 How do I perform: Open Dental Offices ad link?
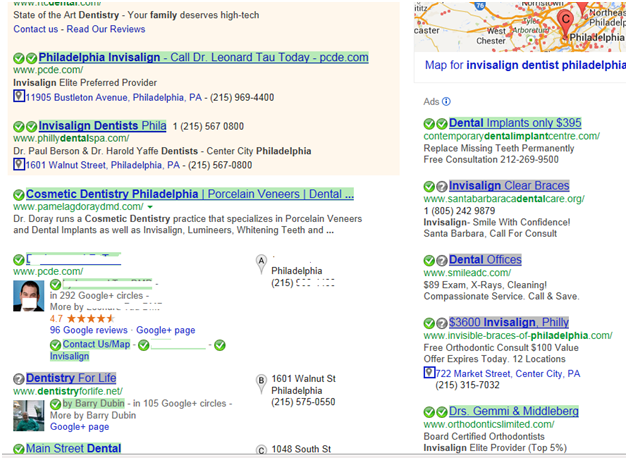click(485, 260)
